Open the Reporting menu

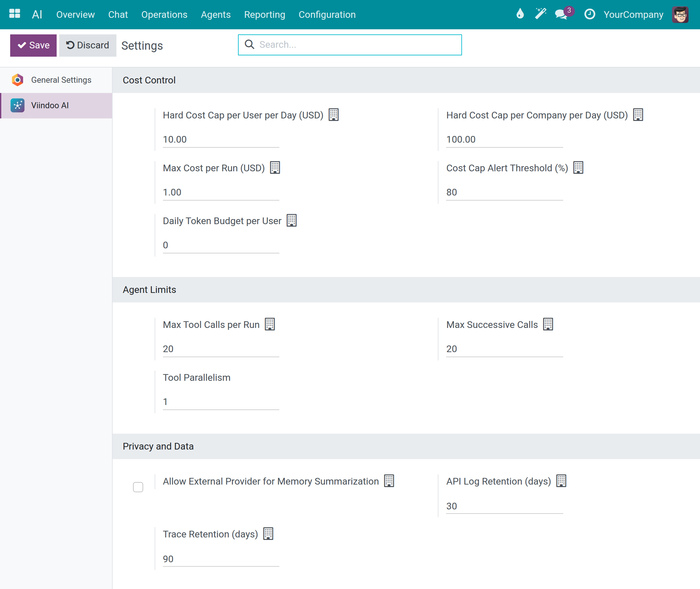pos(265,14)
